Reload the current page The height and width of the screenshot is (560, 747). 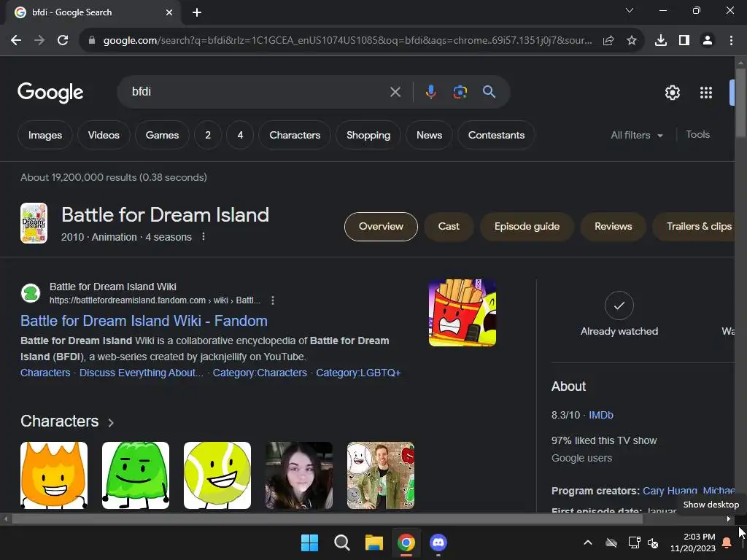[x=63, y=41]
